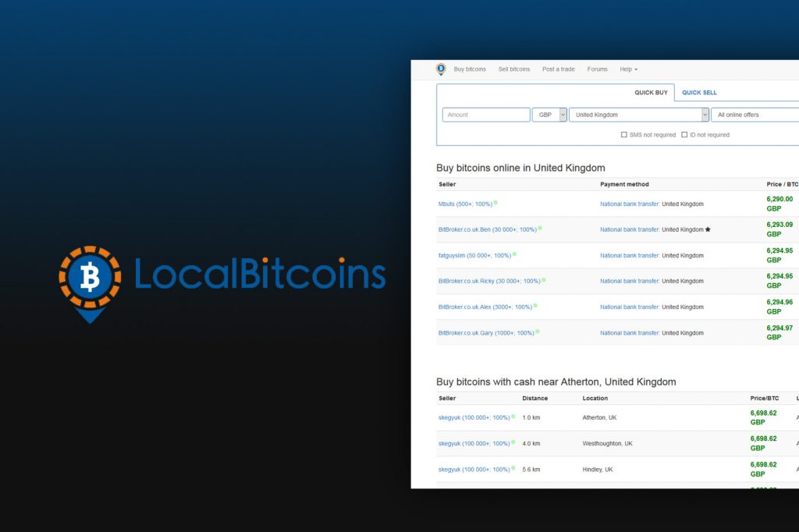Open seller profile Mbuts
Image resolution: width=799 pixels, height=532 pixels.
point(449,203)
